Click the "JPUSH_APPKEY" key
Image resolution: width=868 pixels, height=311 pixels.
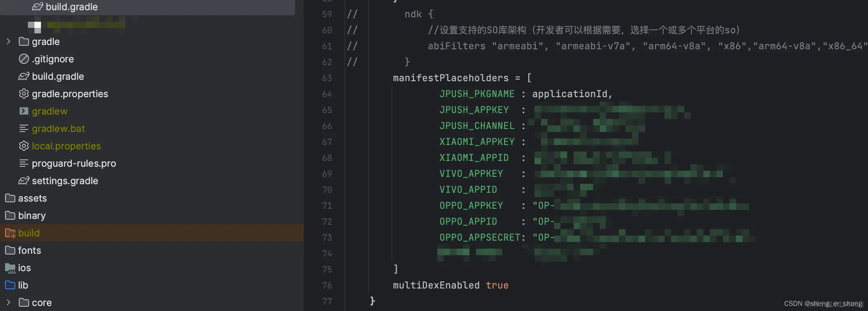[x=474, y=110]
